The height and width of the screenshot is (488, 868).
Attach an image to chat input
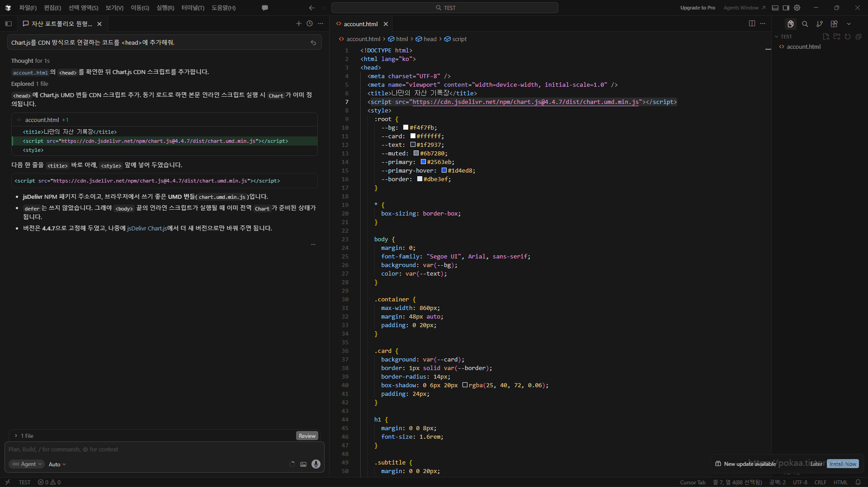click(x=303, y=464)
